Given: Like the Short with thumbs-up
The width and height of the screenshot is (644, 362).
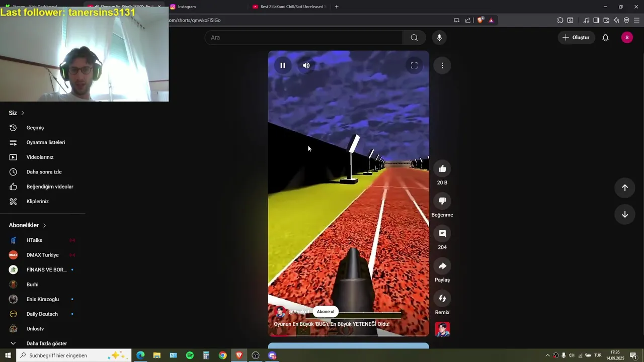Looking at the screenshot, I should pyautogui.click(x=442, y=168).
